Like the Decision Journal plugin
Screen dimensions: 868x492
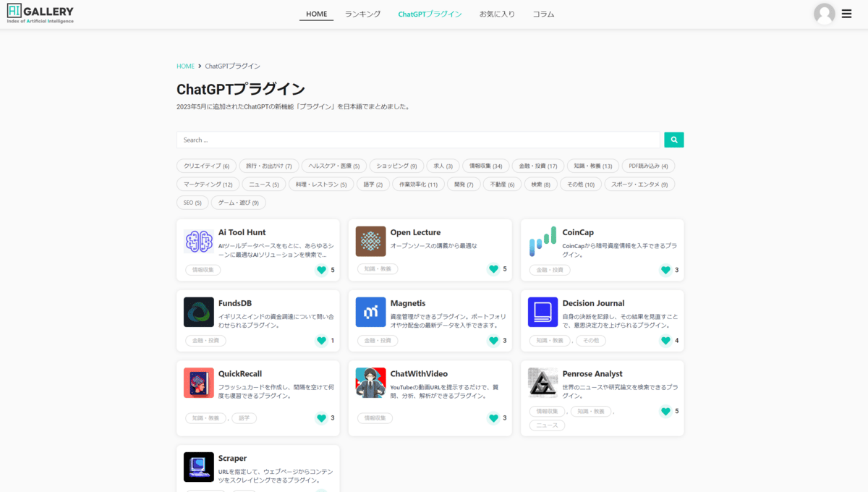point(666,341)
